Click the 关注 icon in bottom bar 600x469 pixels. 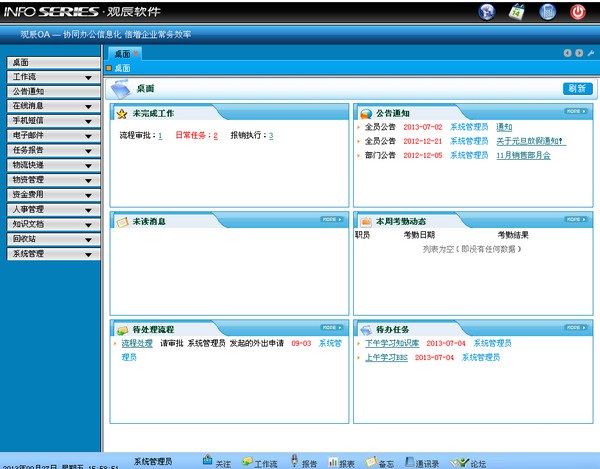(x=207, y=459)
